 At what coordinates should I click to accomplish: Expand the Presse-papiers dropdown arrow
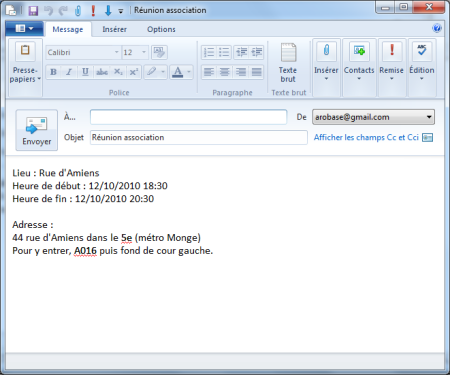click(x=39, y=79)
